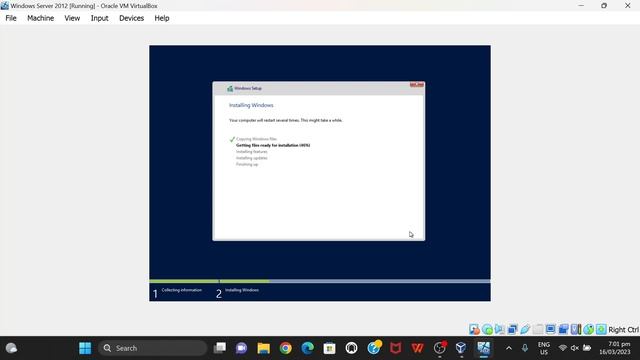640x360 pixels.
Task: Open the Input menu
Action: (99, 18)
